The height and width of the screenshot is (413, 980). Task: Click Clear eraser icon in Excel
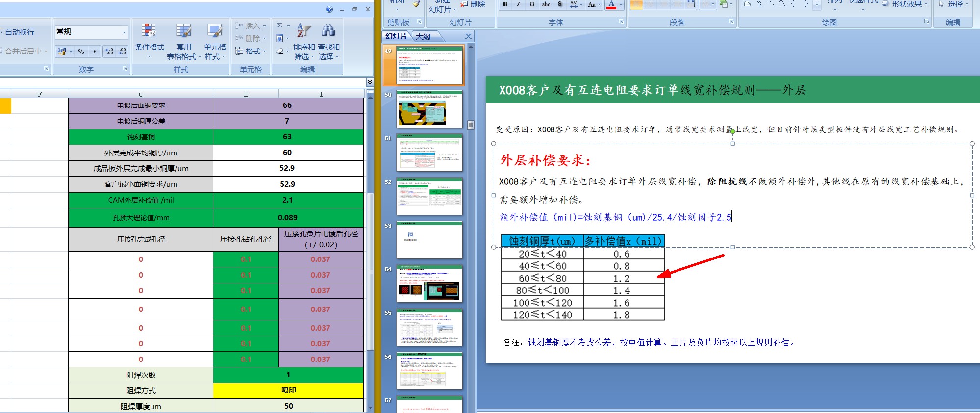click(279, 51)
